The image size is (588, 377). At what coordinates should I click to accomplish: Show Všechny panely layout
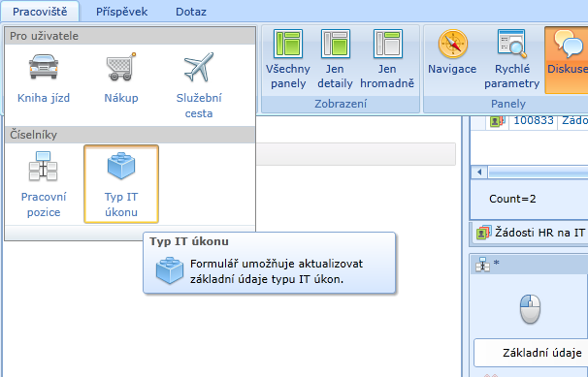tap(288, 59)
